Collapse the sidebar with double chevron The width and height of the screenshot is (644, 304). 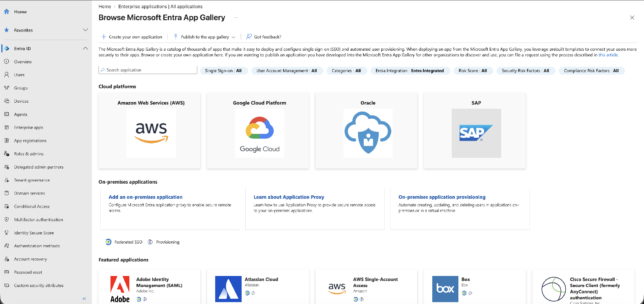click(84, 299)
